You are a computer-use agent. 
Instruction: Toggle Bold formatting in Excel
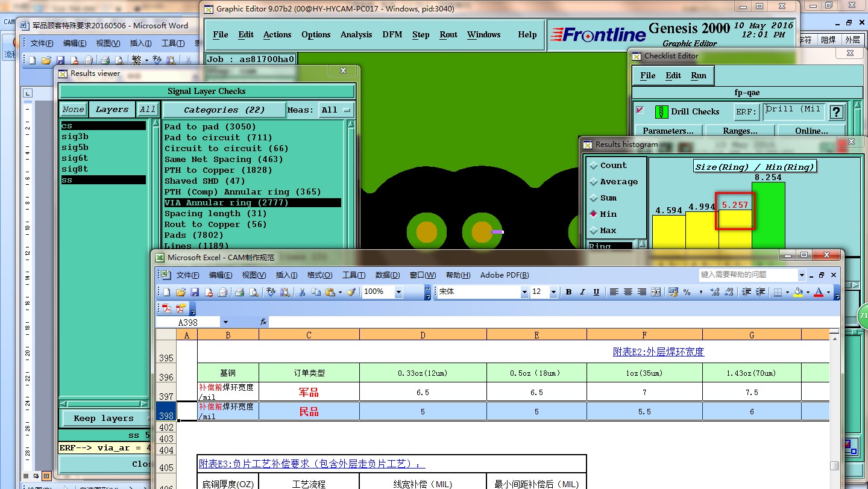[568, 292]
